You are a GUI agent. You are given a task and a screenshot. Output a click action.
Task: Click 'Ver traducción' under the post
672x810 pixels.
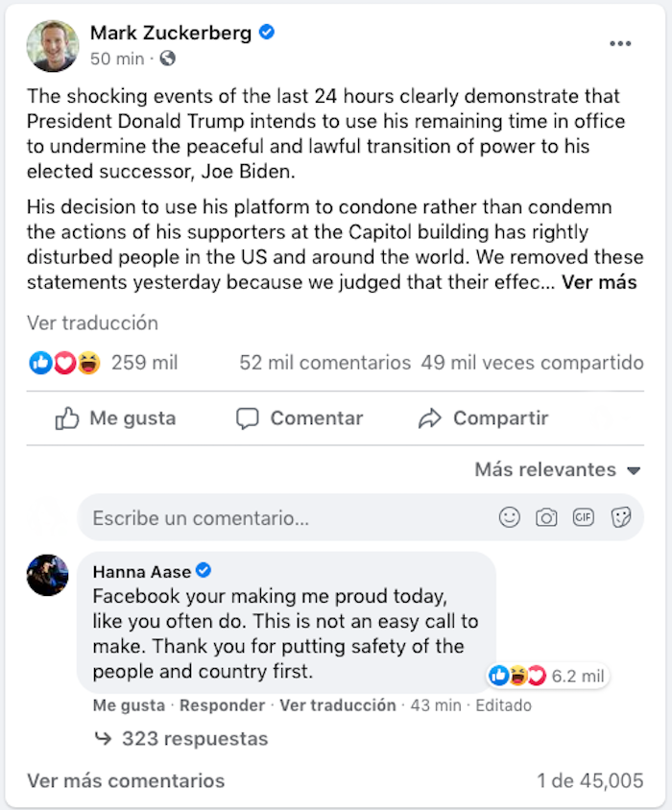(92, 323)
